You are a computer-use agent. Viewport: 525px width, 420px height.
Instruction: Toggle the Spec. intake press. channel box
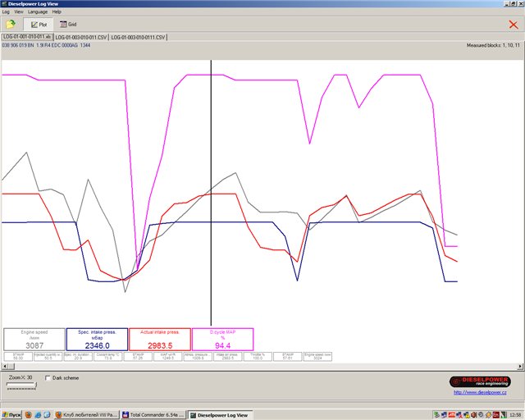97,340
